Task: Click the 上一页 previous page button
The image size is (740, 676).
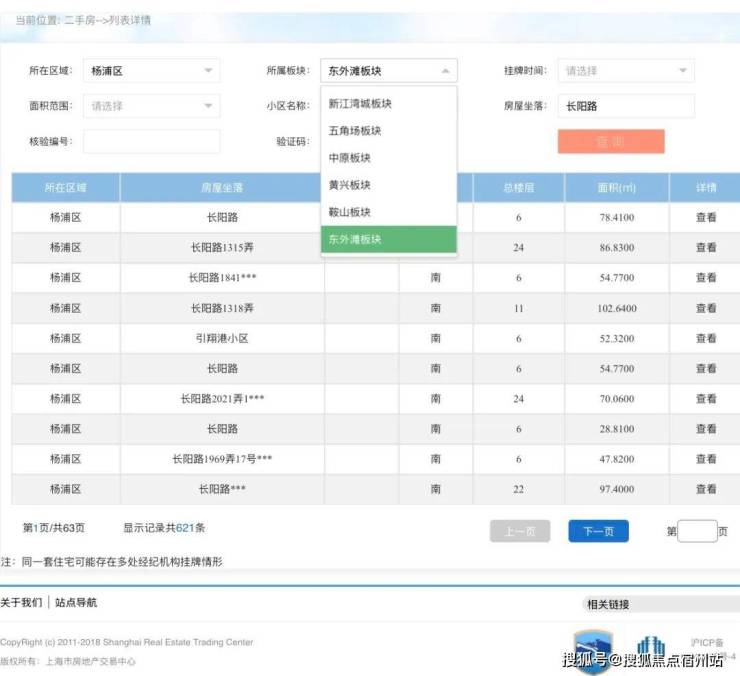Action: coord(520,531)
